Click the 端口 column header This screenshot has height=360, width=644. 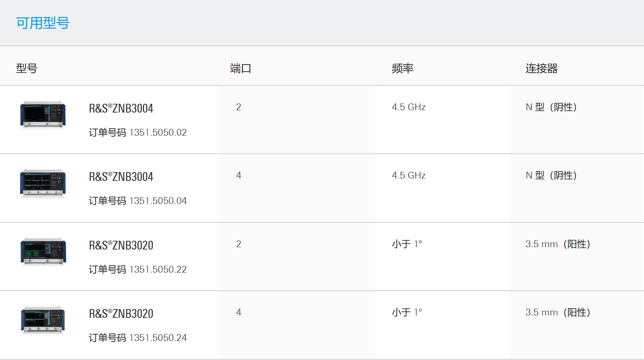(241, 68)
